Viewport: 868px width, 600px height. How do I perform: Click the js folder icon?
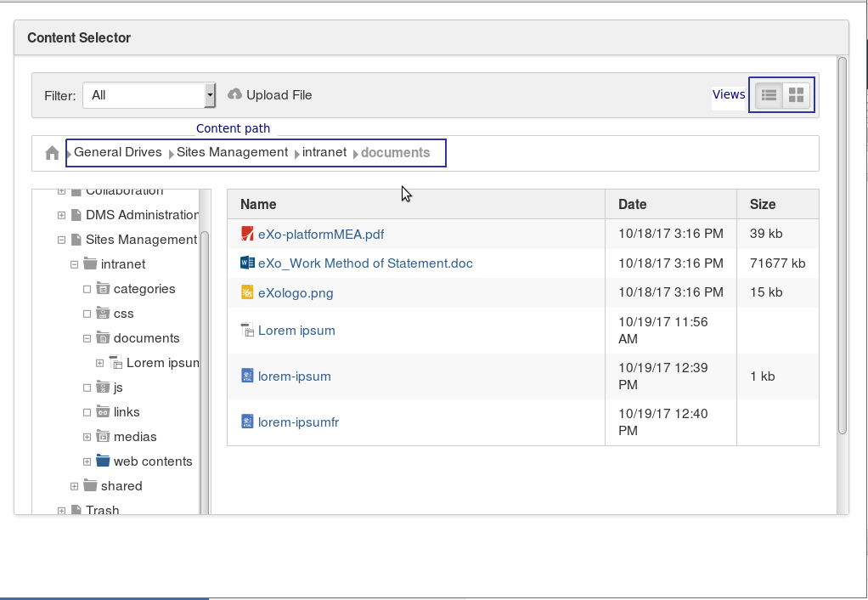[103, 387]
